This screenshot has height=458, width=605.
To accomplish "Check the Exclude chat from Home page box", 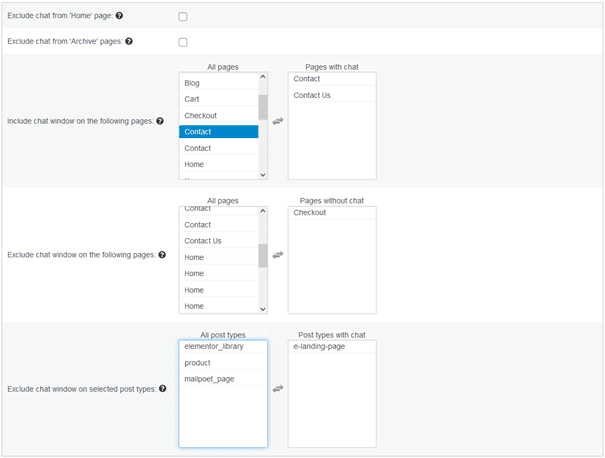I will point(183,16).
